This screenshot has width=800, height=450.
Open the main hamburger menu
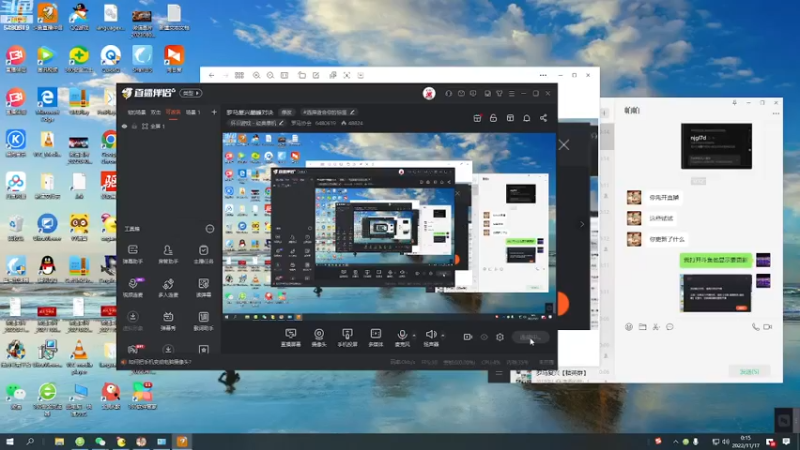[x=511, y=93]
